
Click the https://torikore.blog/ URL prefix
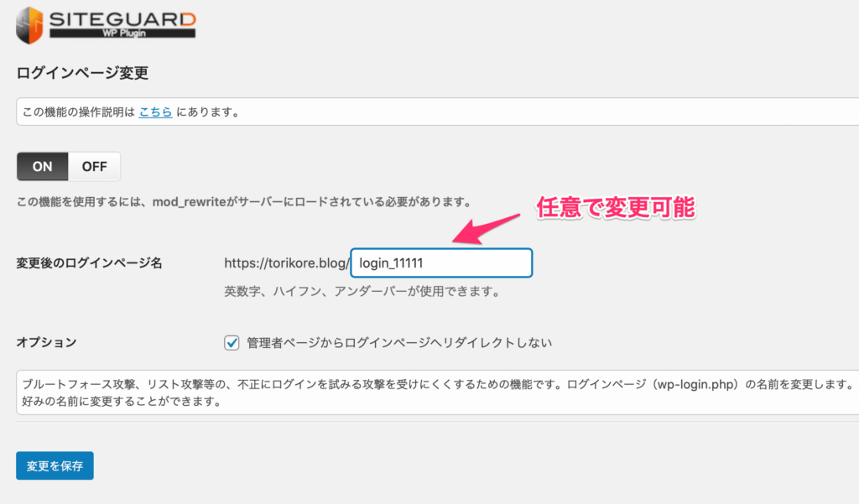click(286, 263)
